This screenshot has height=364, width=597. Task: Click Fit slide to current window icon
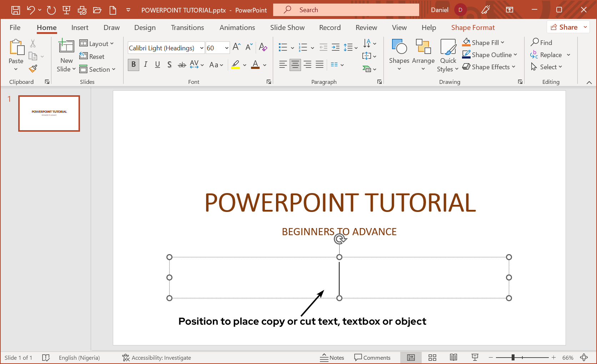[584, 358]
